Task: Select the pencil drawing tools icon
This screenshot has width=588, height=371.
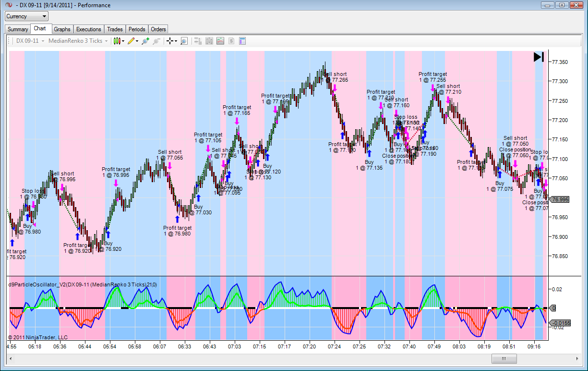Action: click(131, 41)
